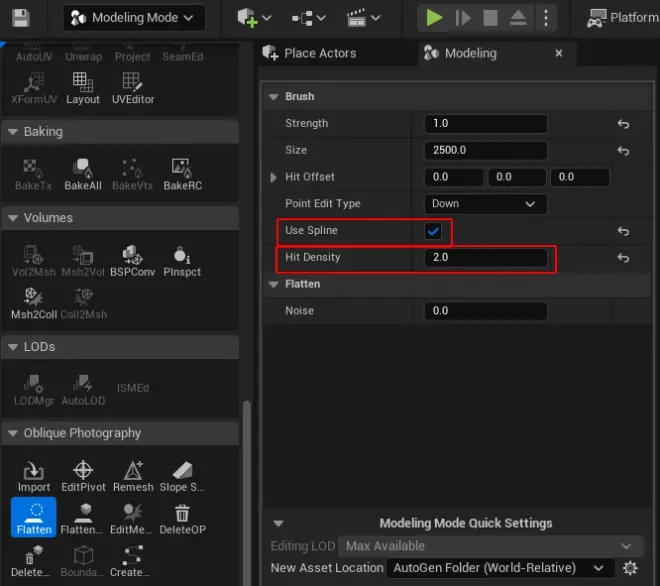Open the cinematics clapperboard dropdown

[363, 18]
